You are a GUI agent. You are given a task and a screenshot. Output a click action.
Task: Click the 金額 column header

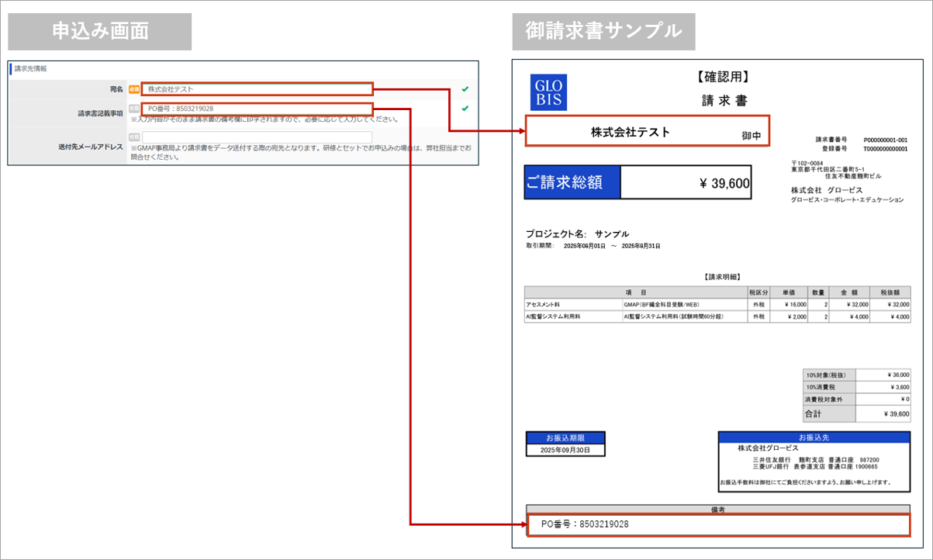pyautogui.click(x=849, y=292)
